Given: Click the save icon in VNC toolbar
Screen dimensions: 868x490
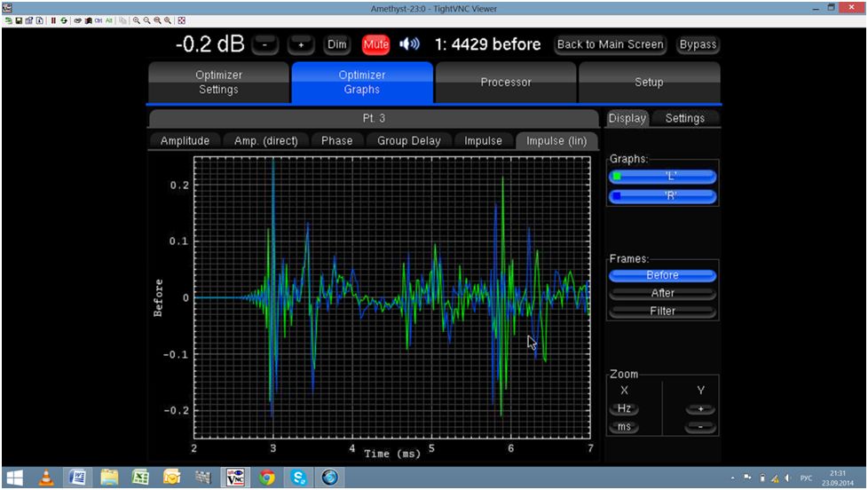Looking at the screenshot, I should coord(19,20).
